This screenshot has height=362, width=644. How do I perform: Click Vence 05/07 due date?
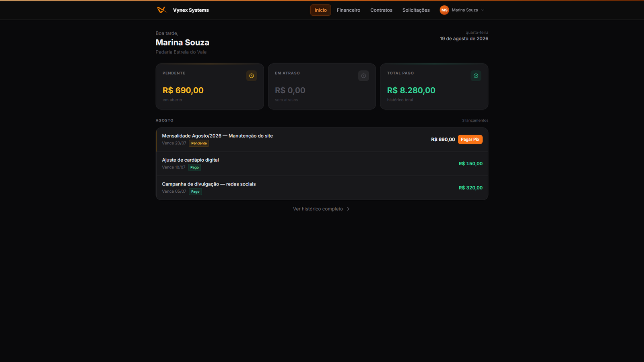174,191
